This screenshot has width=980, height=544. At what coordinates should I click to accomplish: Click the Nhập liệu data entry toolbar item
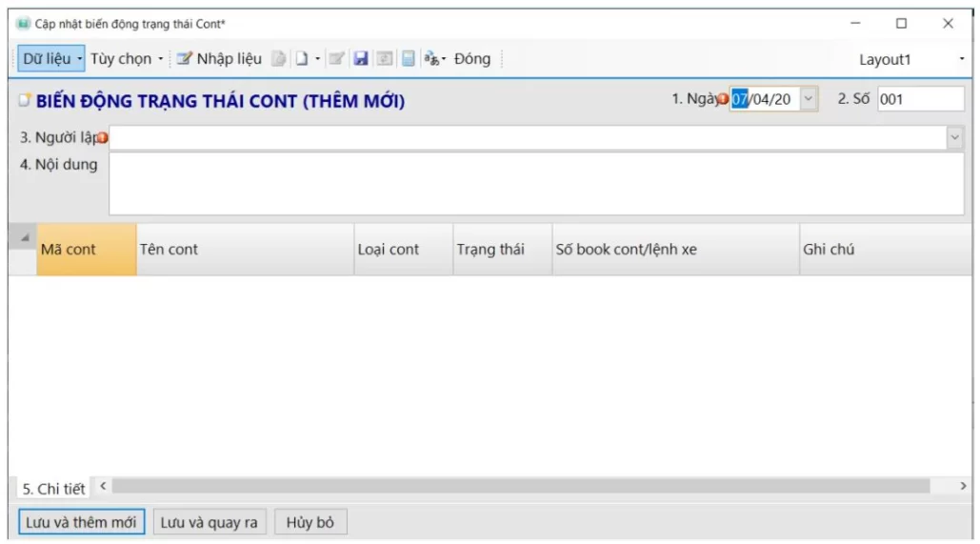(x=219, y=59)
